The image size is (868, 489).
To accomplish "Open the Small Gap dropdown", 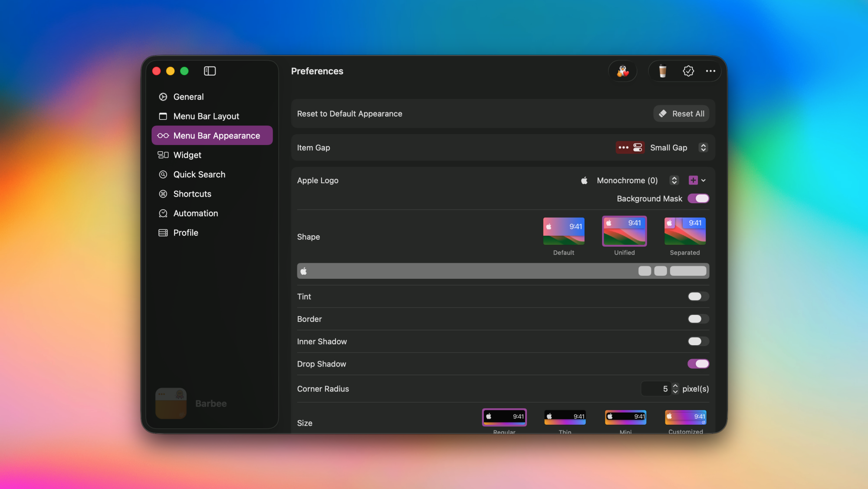I will click(x=703, y=148).
